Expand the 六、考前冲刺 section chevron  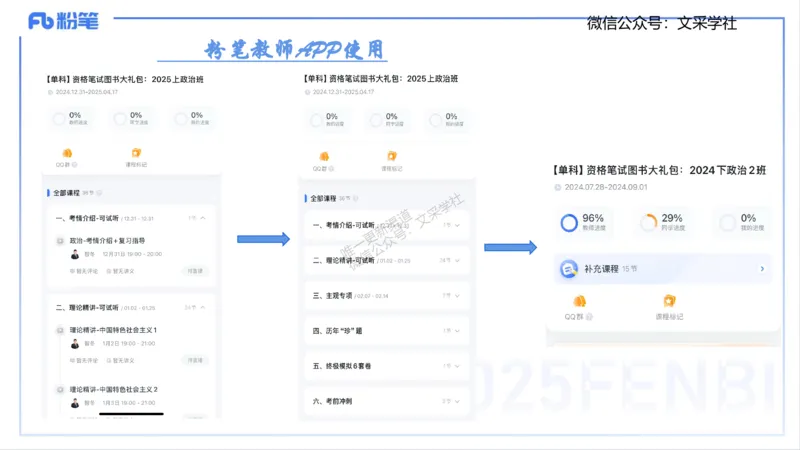pos(457,401)
